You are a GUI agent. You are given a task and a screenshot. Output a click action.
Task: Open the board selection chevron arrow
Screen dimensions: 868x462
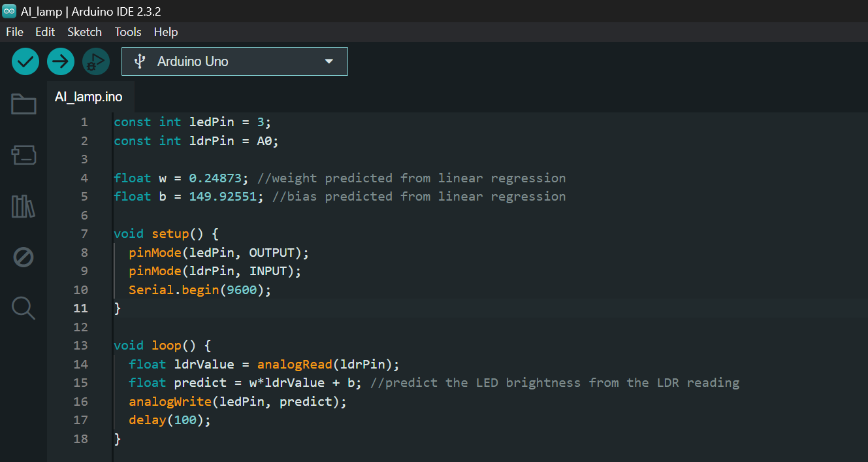click(x=329, y=61)
